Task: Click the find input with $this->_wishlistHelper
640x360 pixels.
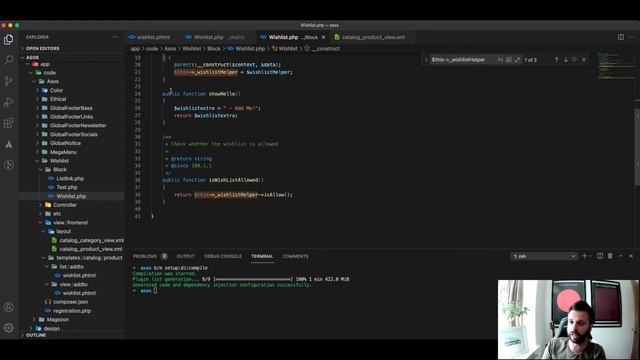Action: pos(463,60)
